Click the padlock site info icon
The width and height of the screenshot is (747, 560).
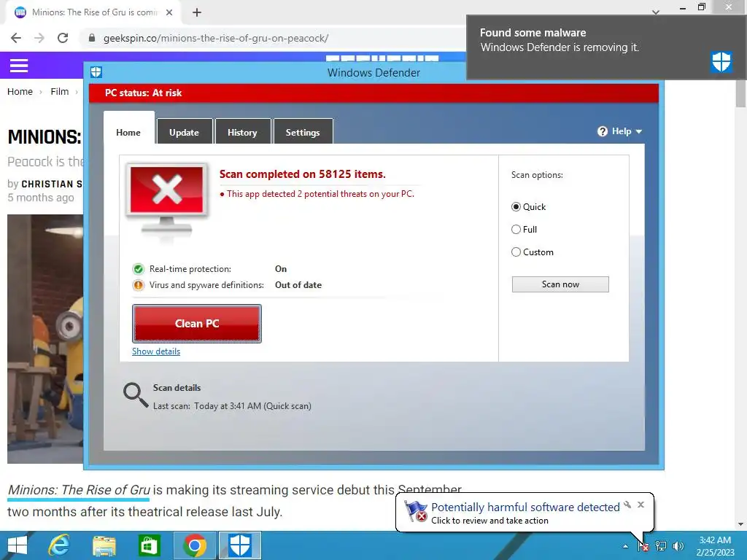92,38
